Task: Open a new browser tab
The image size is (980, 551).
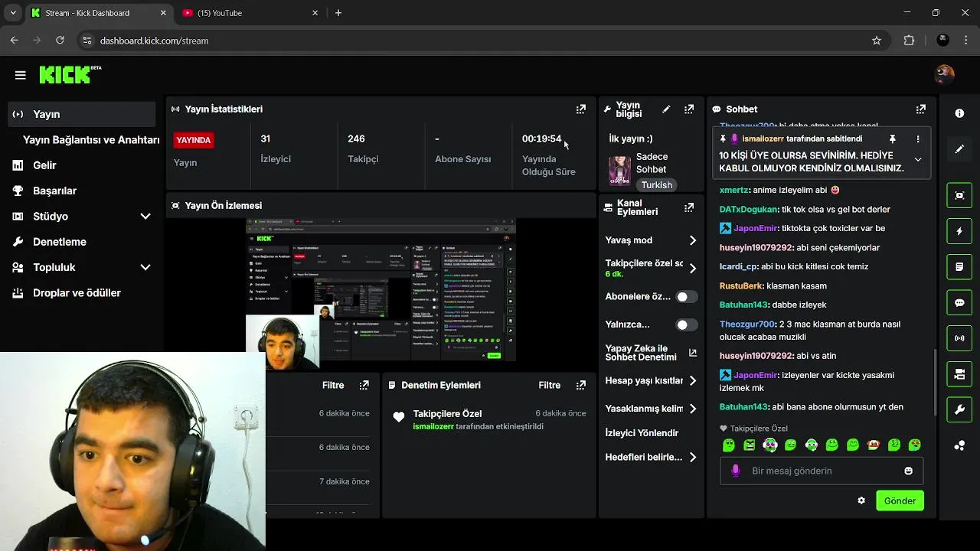Action: pos(338,13)
